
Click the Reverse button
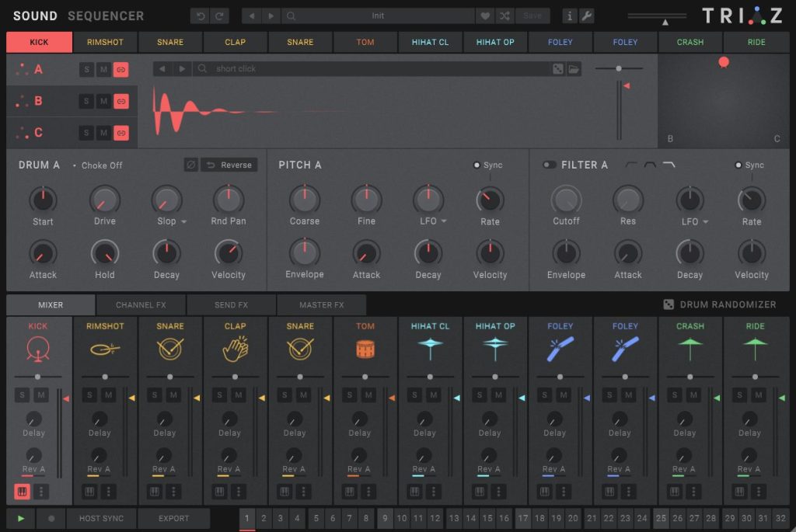[x=229, y=165]
